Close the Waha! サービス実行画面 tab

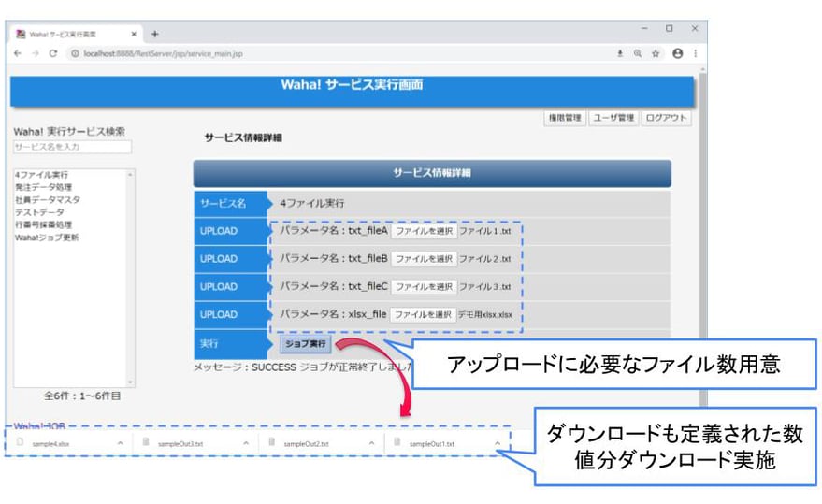(x=134, y=34)
